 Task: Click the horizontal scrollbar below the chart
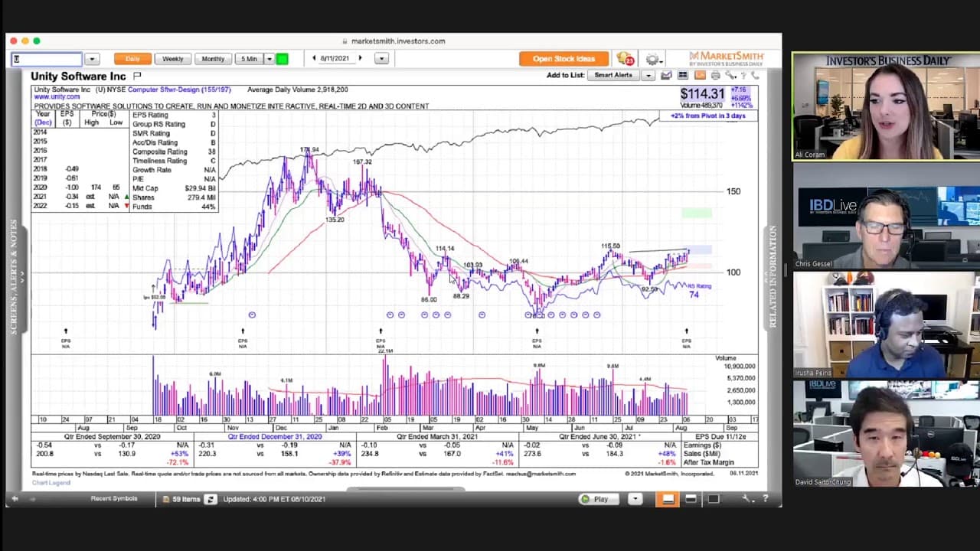406,488
